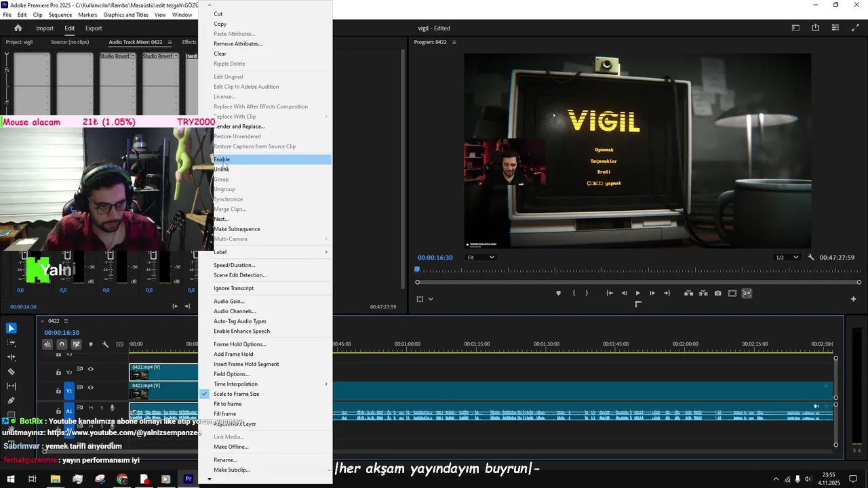The width and height of the screenshot is (868, 488).
Task: Go to In point in Program monitor
Action: pos(610,293)
